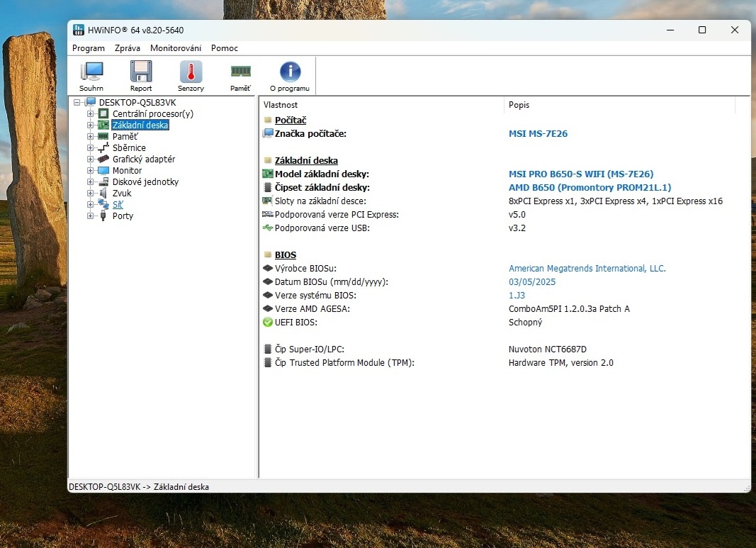
Task: Click the Zvuk speaker icon
Action: (103, 193)
